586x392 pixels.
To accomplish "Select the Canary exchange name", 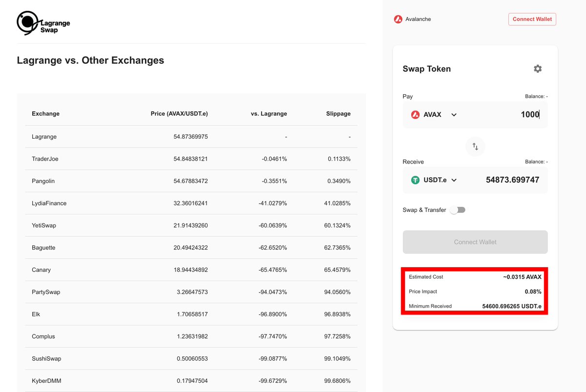I will click(x=41, y=270).
